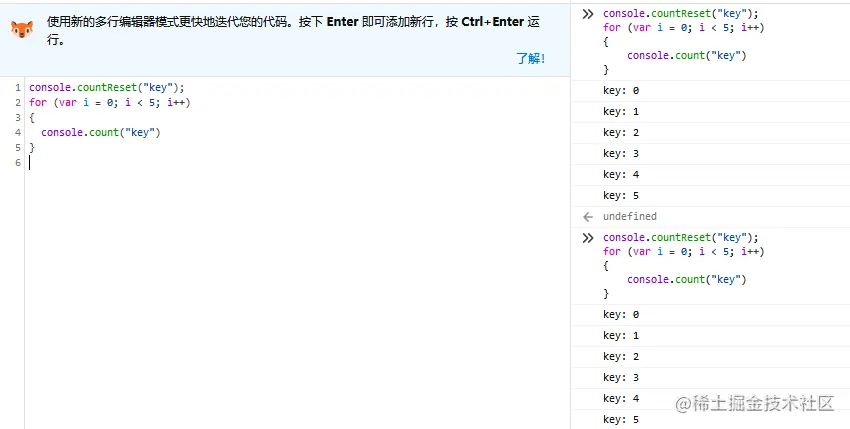This screenshot has height=429, width=850.
Task: Select the "key: 4" log below the undefined result
Action: [711, 399]
